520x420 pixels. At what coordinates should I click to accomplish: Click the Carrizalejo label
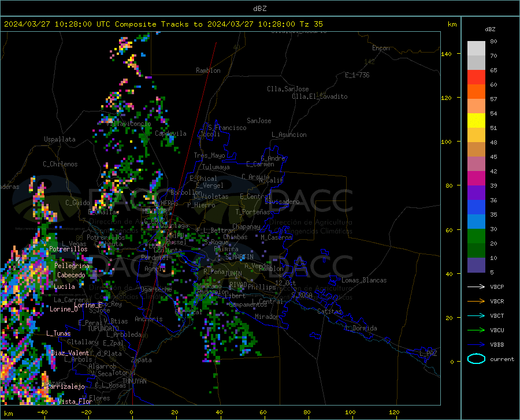coord(66,386)
